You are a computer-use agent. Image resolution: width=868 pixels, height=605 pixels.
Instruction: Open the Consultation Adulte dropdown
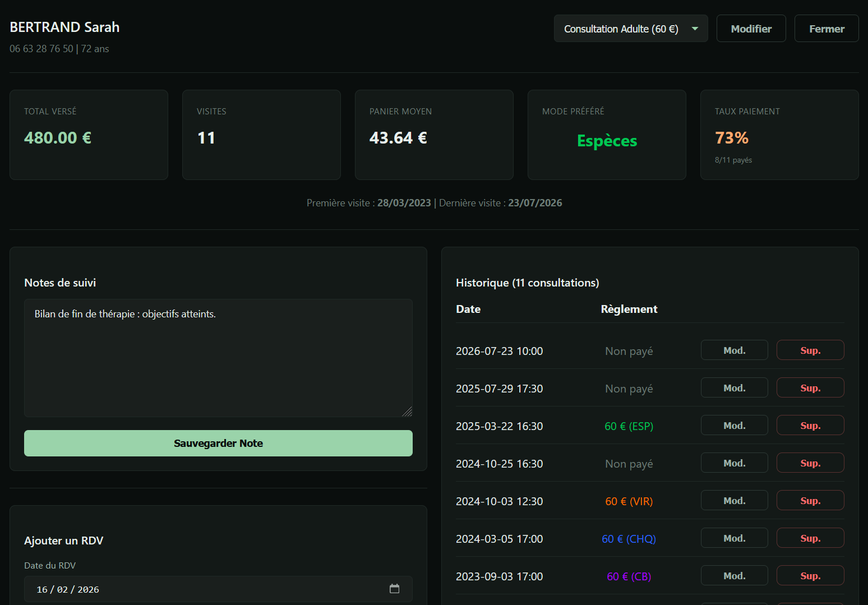(630, 29)
